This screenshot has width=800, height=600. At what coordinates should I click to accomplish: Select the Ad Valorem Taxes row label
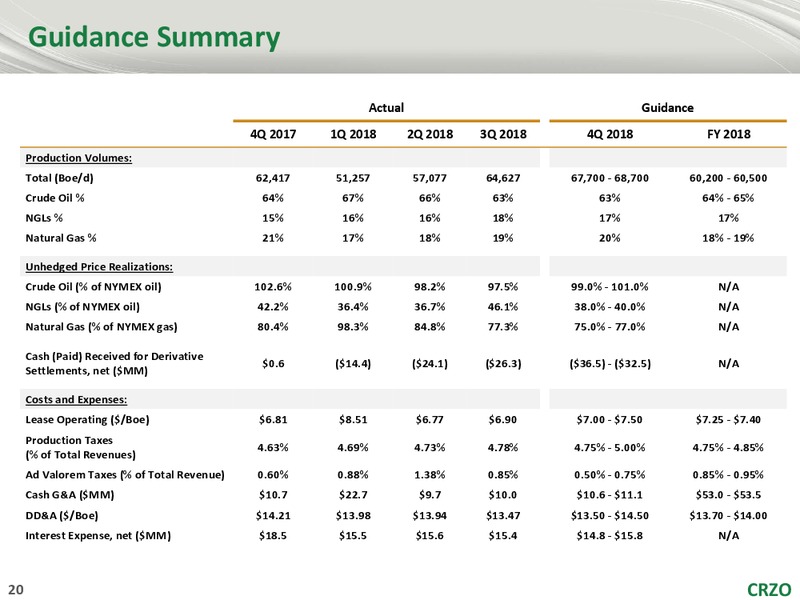125,475
